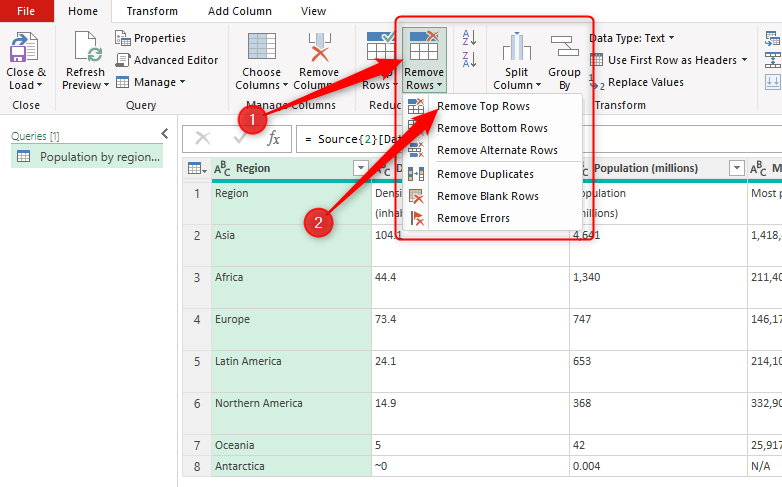
Task: Select Remove Duplicates
Action: click(493, 174)
